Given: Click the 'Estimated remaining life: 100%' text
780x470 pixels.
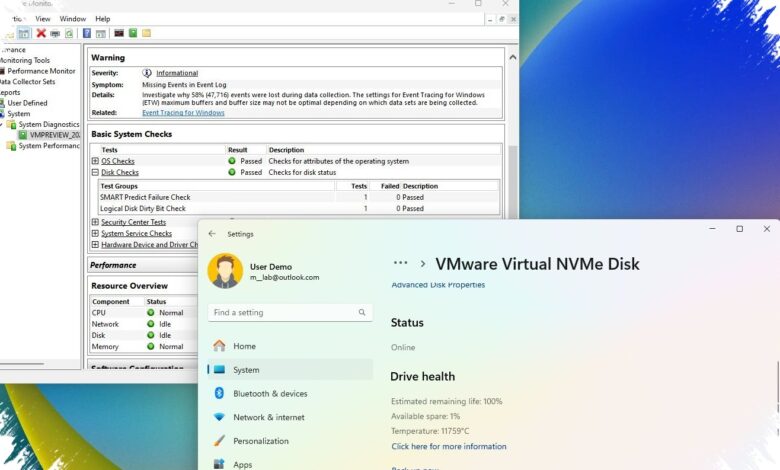Looking at the screenshot, I should point(447,401).
